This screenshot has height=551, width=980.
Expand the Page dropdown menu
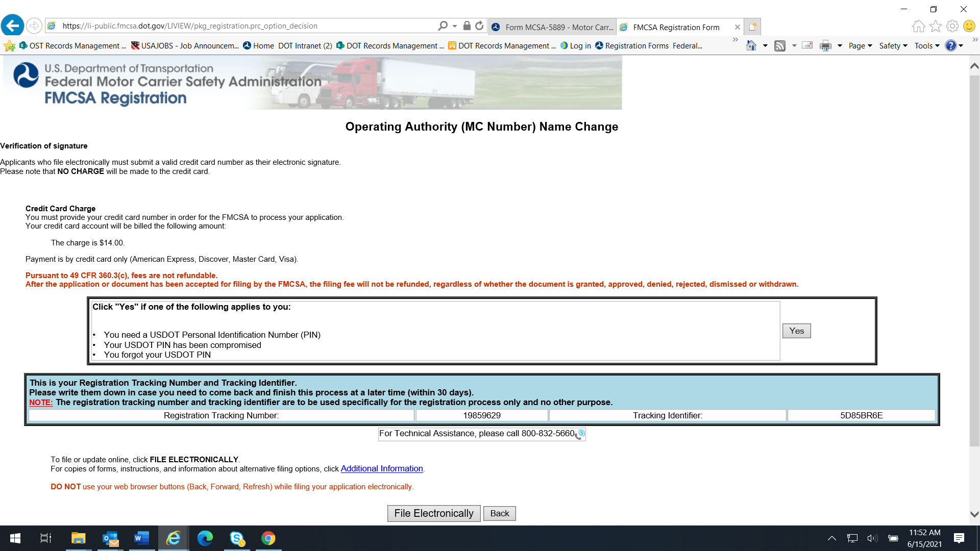[860, 46]
